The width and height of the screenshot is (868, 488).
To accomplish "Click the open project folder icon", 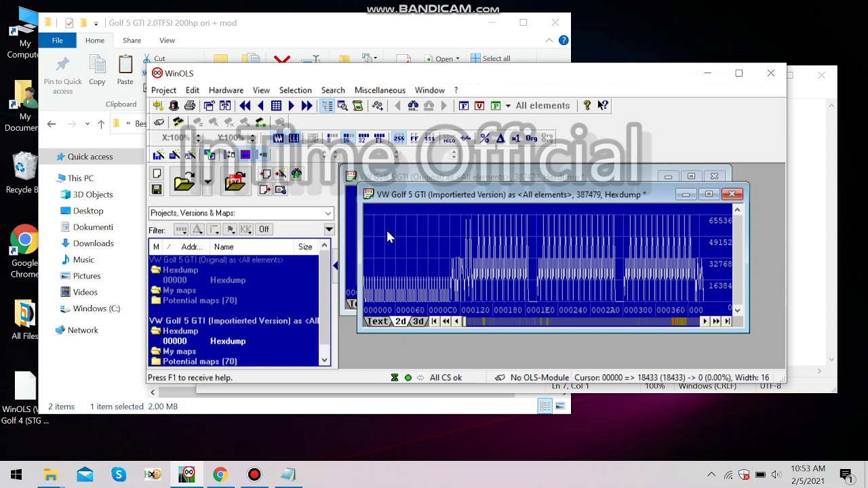I will pos(184,182).
